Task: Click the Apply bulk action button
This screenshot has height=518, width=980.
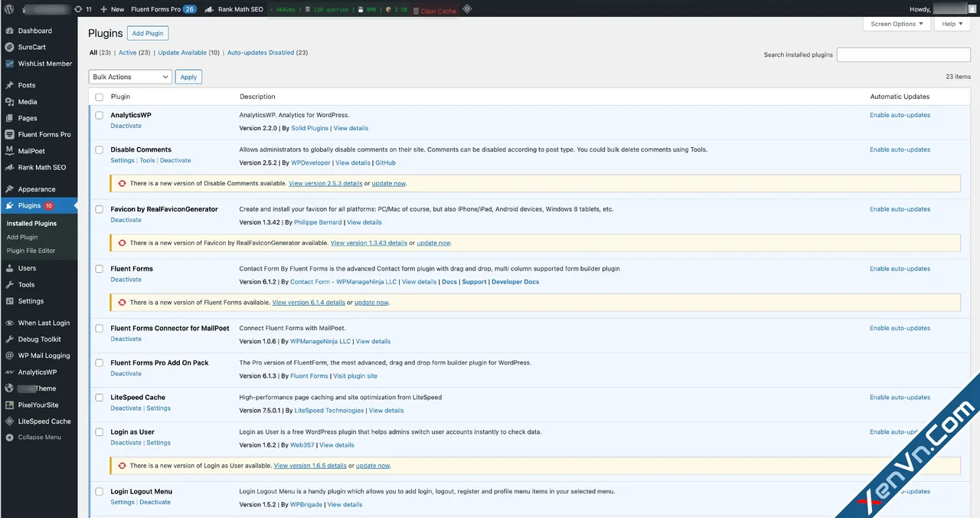Action: coord(188,77)
